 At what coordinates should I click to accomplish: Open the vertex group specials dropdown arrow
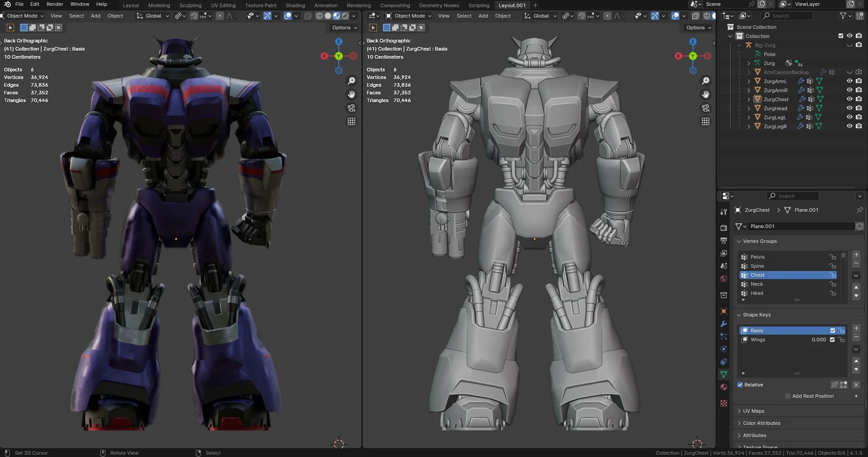pos(856,275)
